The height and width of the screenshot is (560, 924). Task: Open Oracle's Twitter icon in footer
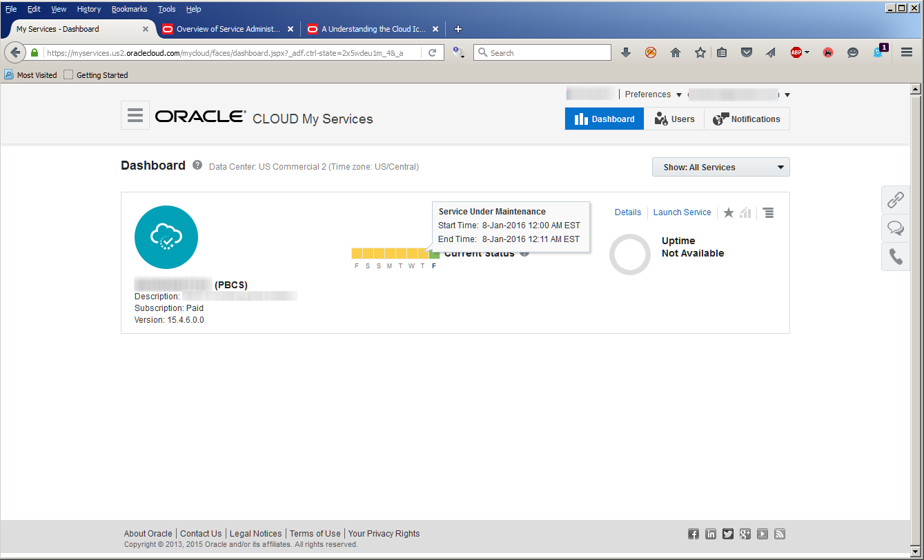pyautogui.click(x=728, y=534)
